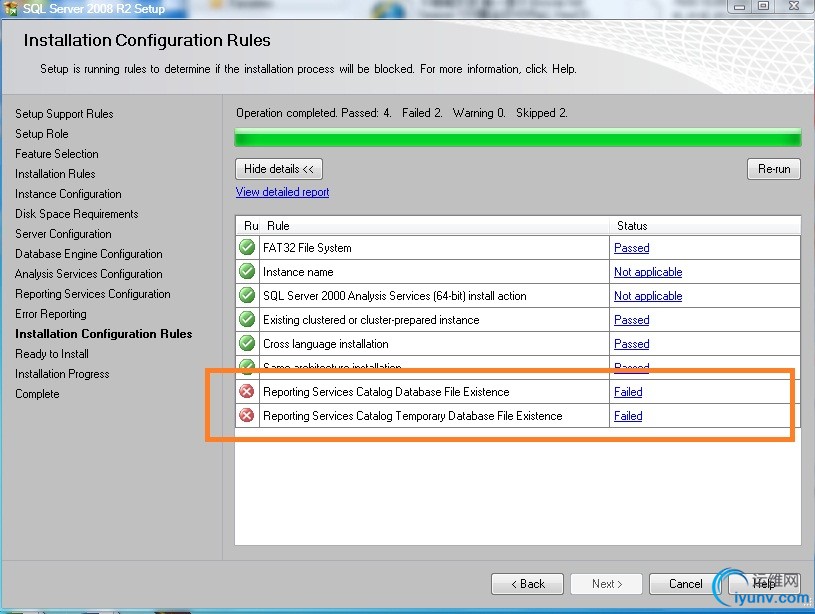The width and height of the screenshot is (815, 614).
Task: Click the check icon for SQL Server 2000 Analysis Services
Action: point(247,295)
